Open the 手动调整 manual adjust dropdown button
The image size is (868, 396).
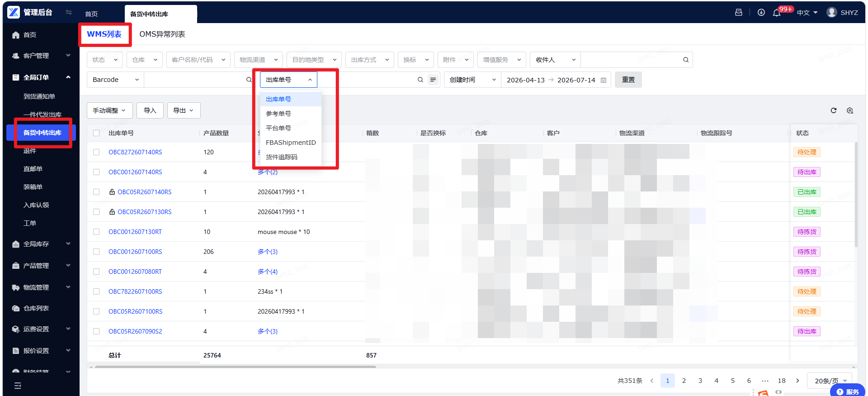pyautogui.click(x=110, y=110)
